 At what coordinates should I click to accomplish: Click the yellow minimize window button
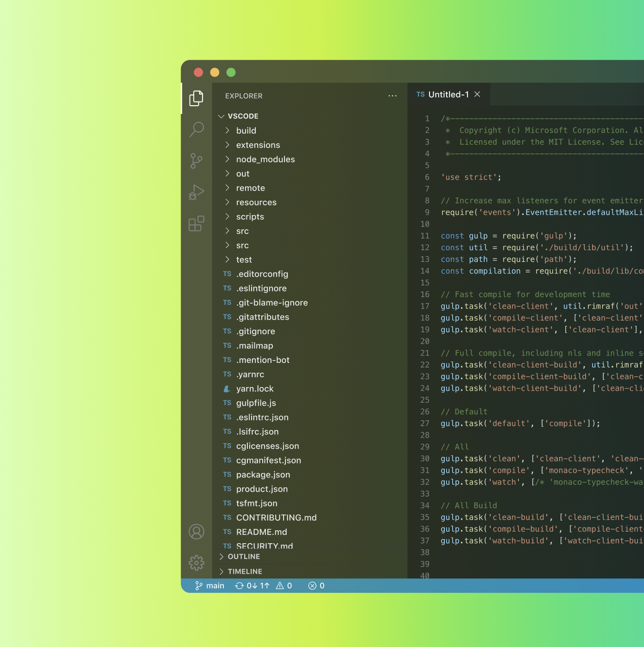pyautogui.click(x=215, y=72)
